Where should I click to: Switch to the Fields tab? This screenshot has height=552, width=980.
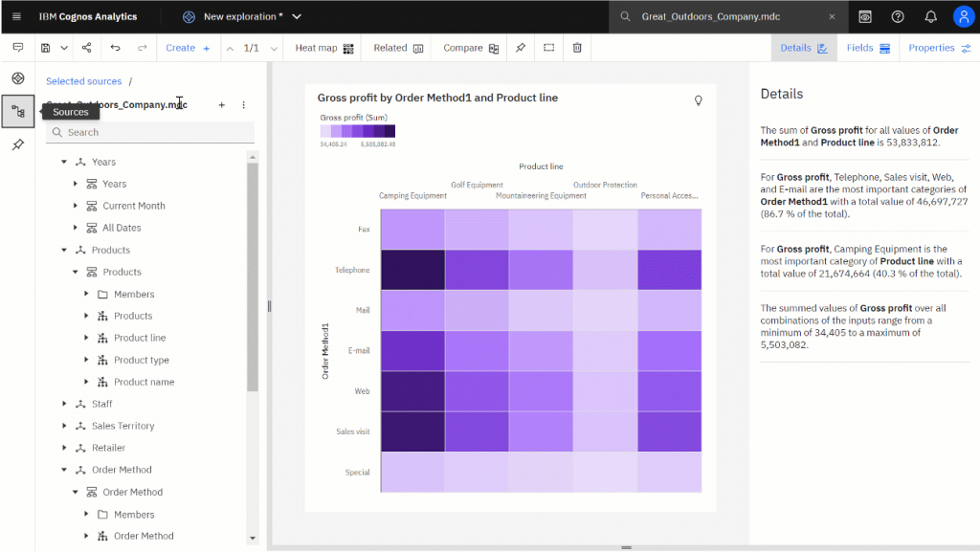click(868, 47)
